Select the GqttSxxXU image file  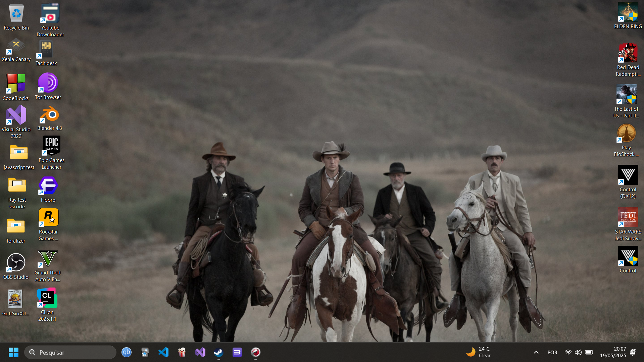pos(15,303)
